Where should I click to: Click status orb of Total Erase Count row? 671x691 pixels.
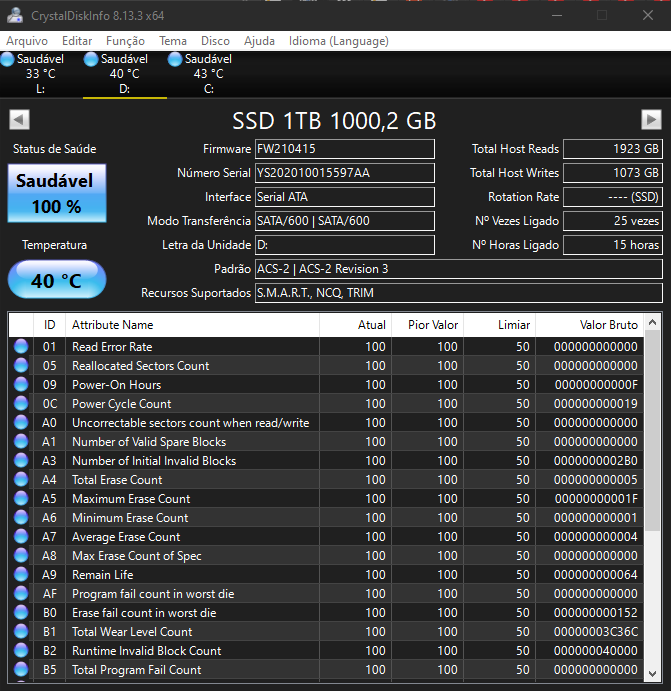point(21,479)
